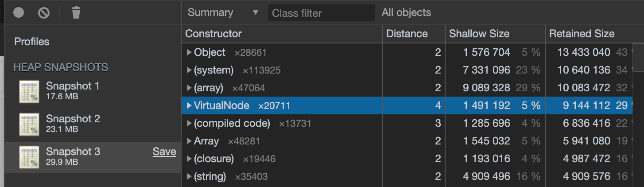Sort by the Distance column header
644x187 pixels.
(x=407, y=34)
